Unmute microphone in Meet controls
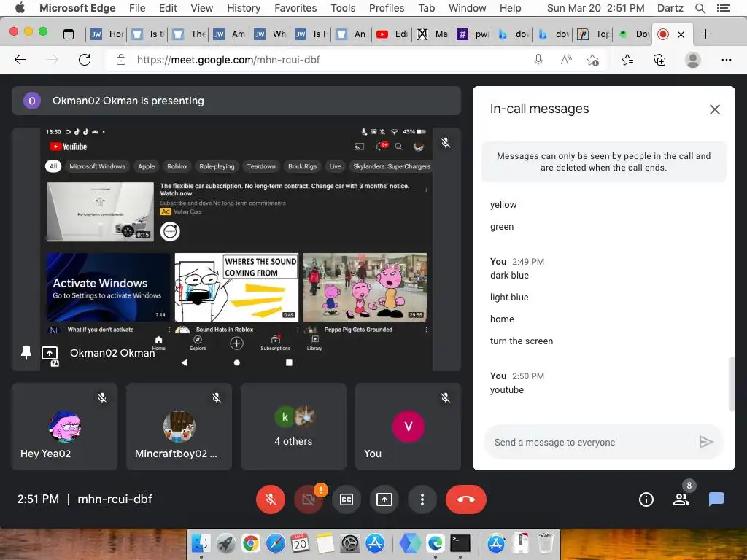 point(270,499)
